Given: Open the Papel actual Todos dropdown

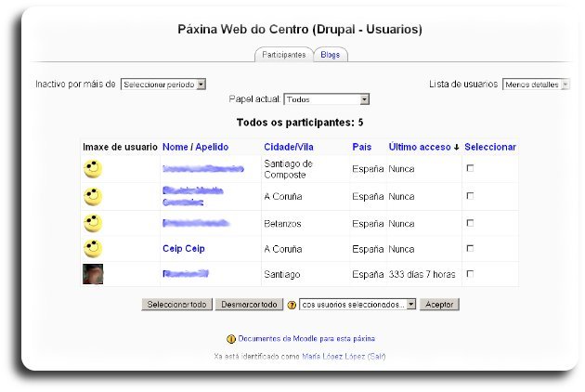Looking at the screenshot, I should [x=327, y=99].
